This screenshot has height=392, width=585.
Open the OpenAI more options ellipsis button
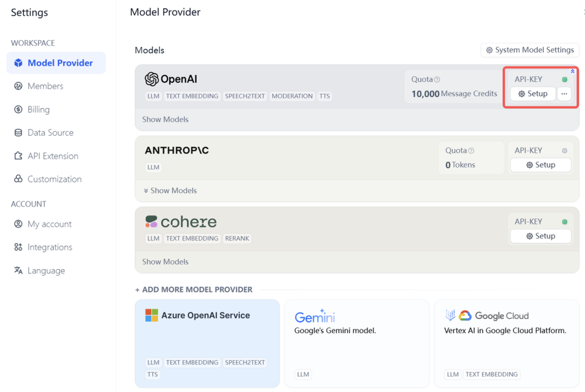(x=564, y=94)
